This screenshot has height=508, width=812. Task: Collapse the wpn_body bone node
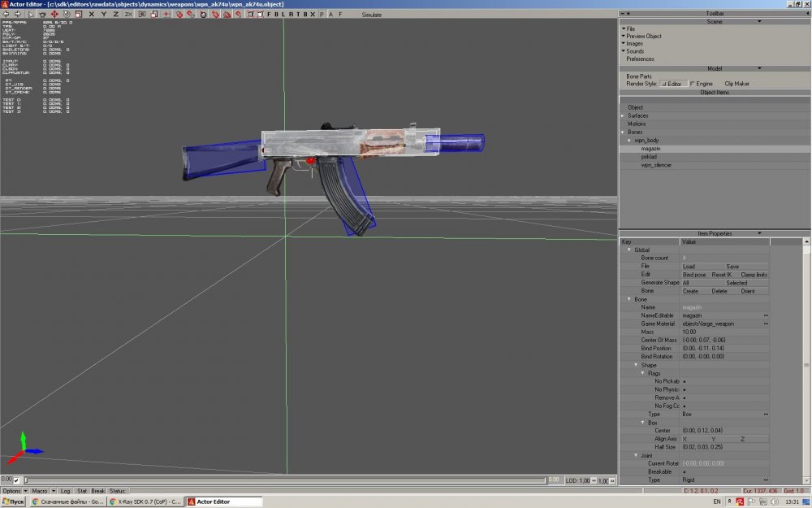[628, 141]
